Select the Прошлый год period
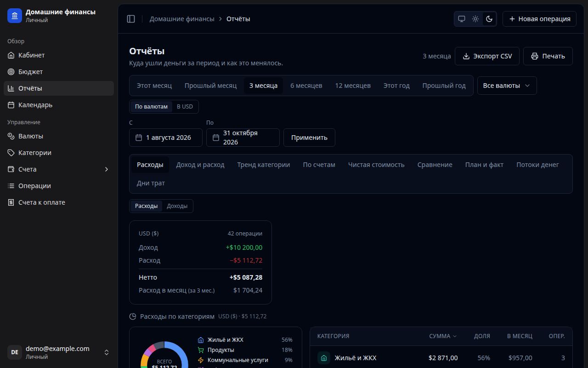The height and width of the screenshot is (368, 588). [x=444, y=86]
